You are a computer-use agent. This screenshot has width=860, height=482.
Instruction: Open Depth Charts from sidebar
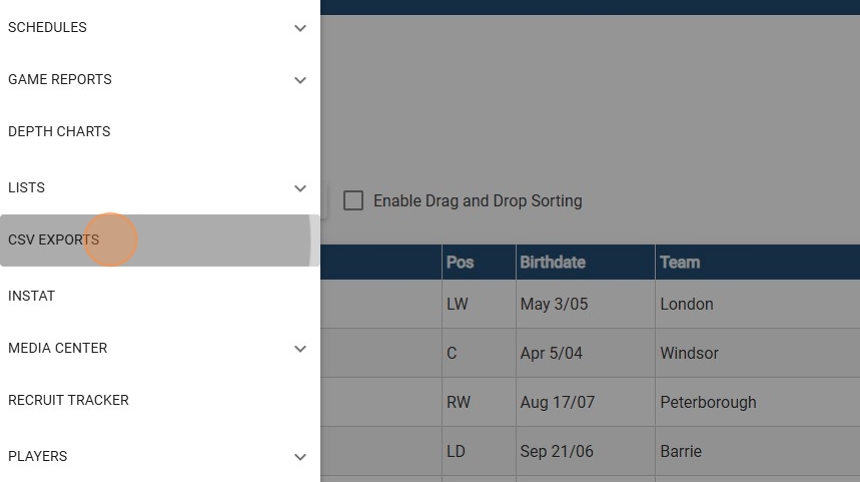pos(59,132)
